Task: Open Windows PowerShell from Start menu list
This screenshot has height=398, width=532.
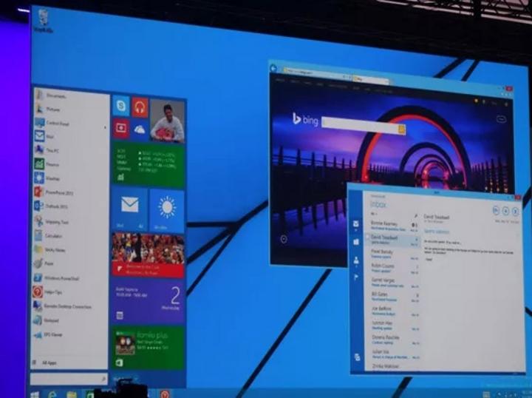Action: coord(62,278)
